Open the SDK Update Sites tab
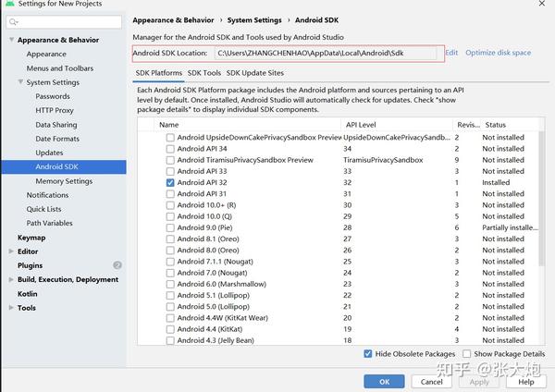The image size is (555, 392). pos(254,72)
